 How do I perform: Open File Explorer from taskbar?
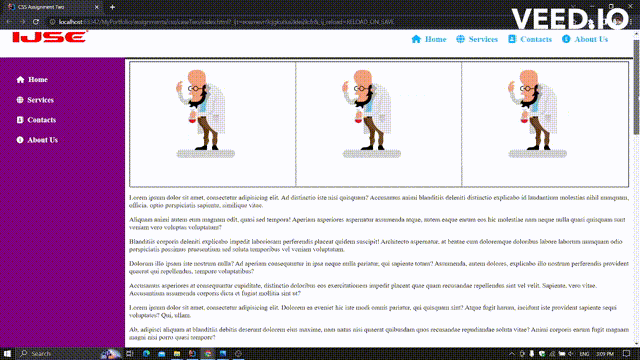177,353
